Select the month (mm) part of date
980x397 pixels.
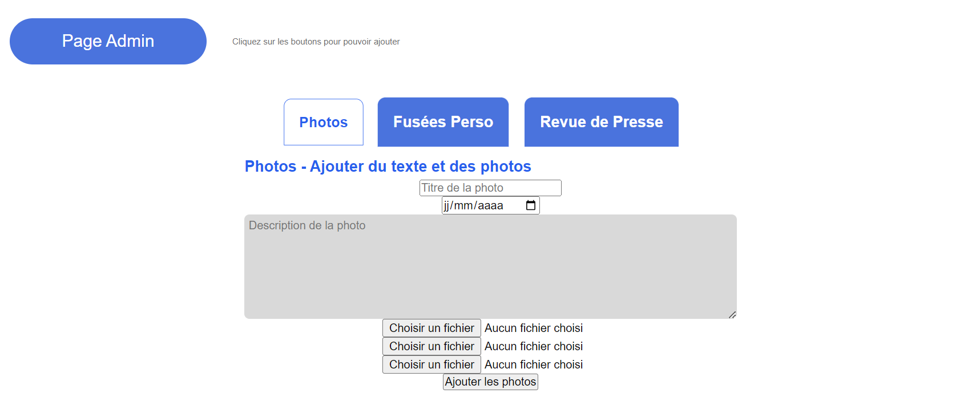pyautogui.click(x=462, y=205)
